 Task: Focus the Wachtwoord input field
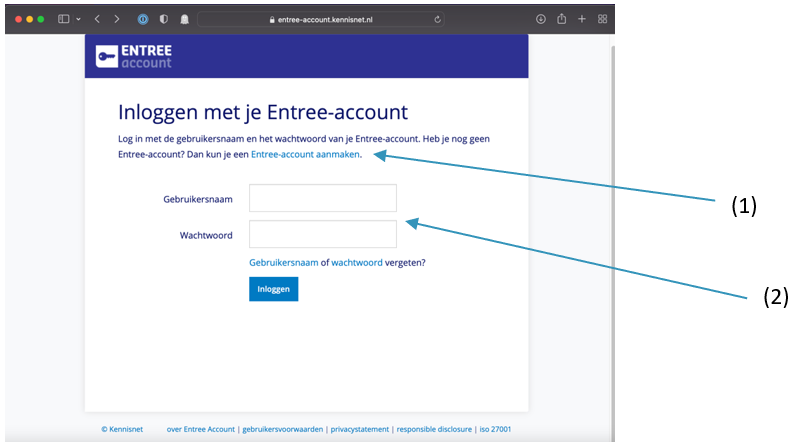323,234
